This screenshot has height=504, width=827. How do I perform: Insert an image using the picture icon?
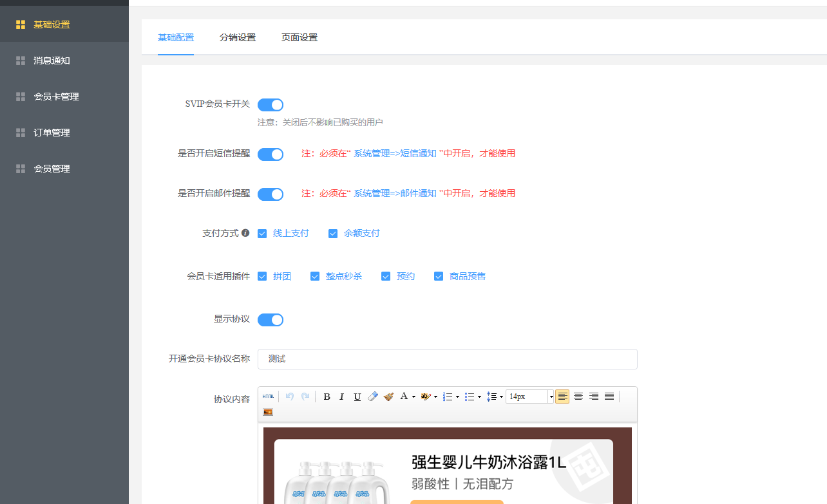(268, 412)
